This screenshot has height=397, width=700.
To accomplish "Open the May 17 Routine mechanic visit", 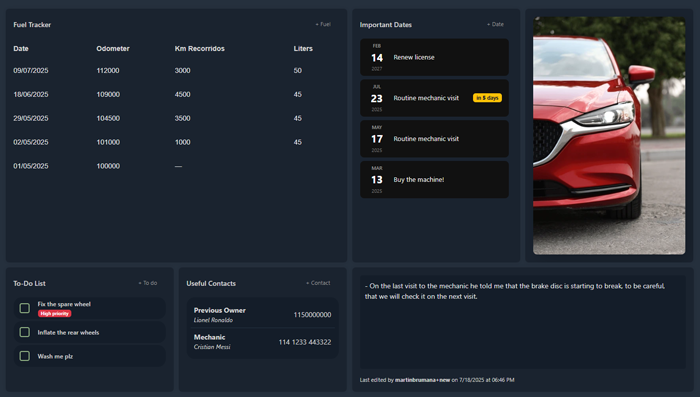I will pos(434,139).
